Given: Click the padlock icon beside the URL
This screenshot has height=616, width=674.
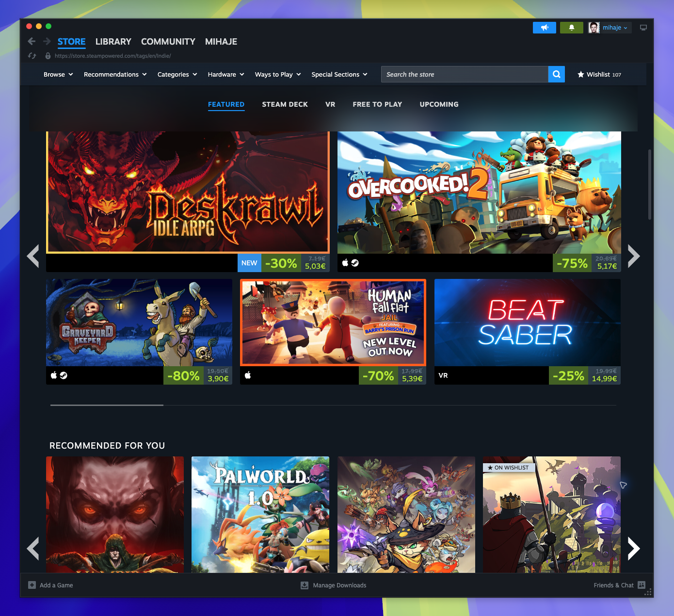Looking at the screenshot, I should coord(48,56).
